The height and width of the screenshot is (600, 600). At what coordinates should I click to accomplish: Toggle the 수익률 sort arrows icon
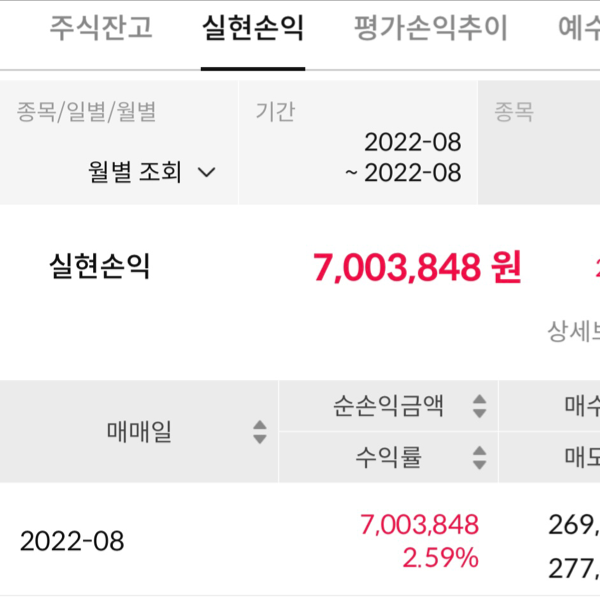pyautogui.click(x=479, y=458)
